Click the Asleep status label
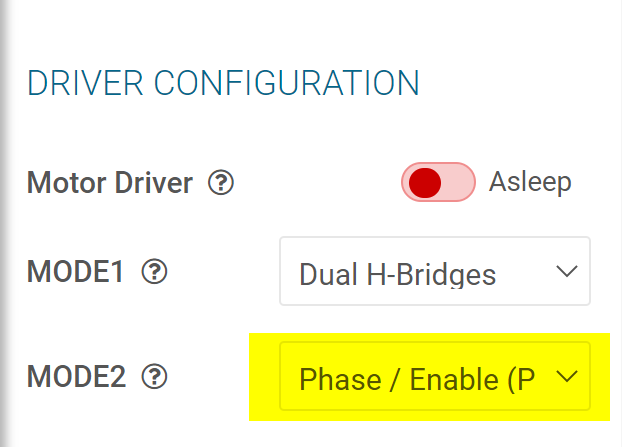This screenshot has width=622, height=447. 530,182
